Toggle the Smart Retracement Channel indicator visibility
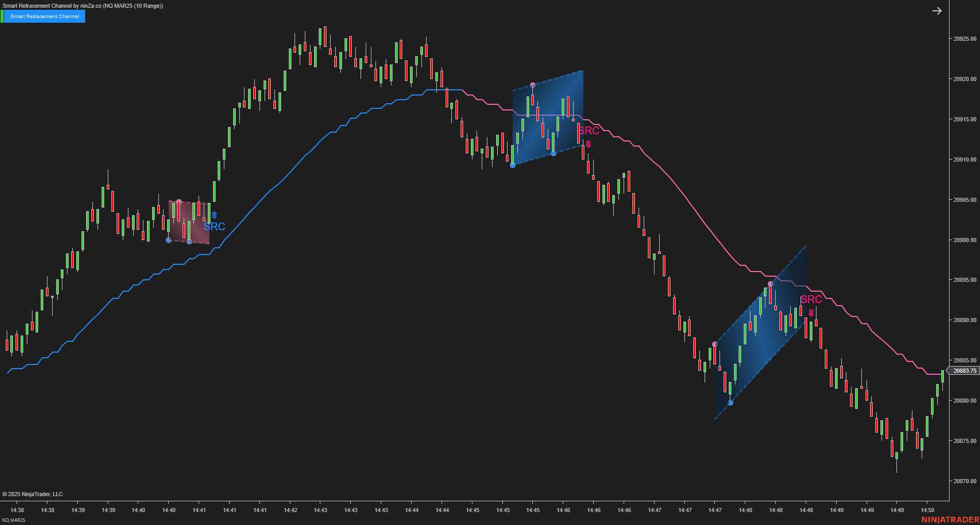Screen dimensions: 980x525 coord(45,16)
